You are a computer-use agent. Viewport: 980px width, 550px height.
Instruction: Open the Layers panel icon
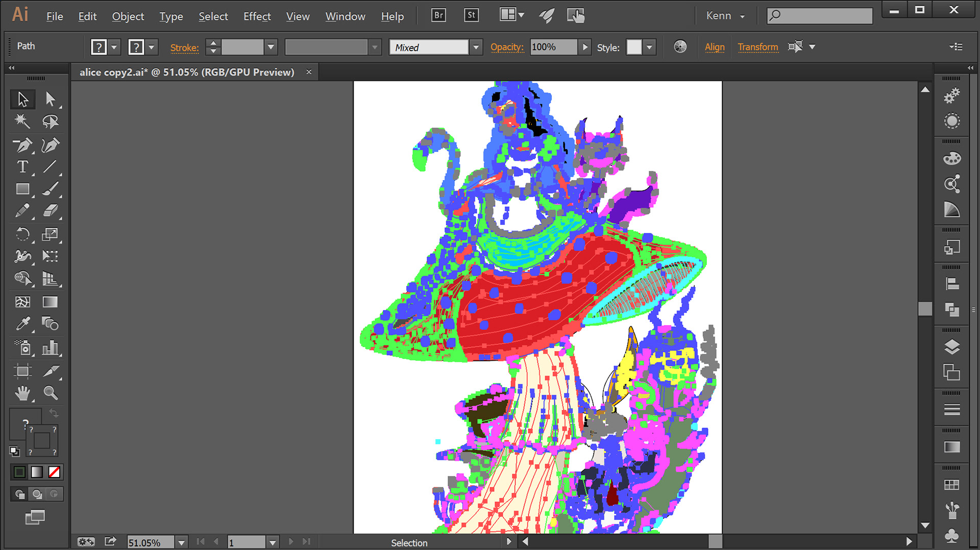pos(952,347)
